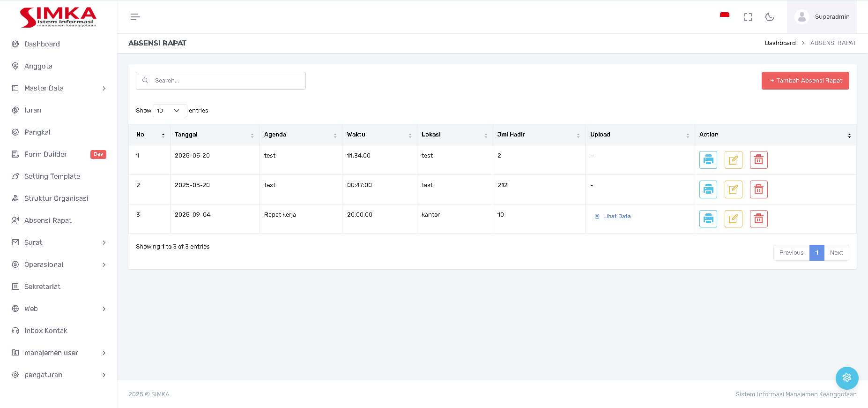
Task: Open Struktur Organisasi in the sidebar
Action: 56,198
